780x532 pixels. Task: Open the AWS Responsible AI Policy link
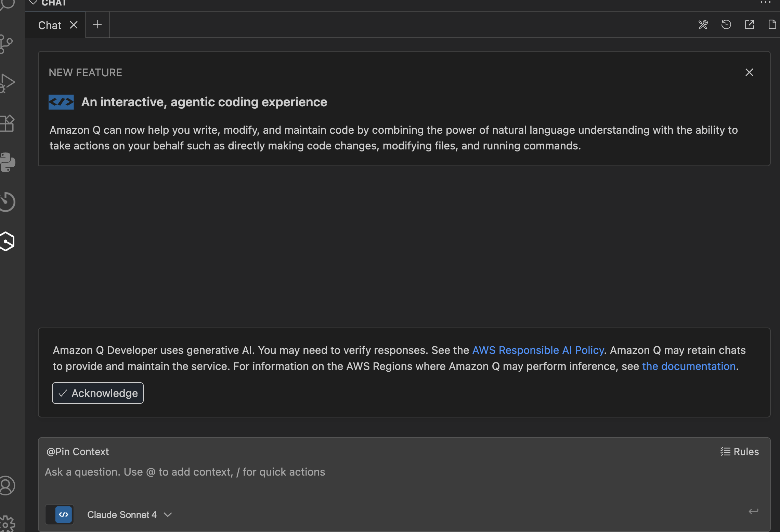[538, 350]
